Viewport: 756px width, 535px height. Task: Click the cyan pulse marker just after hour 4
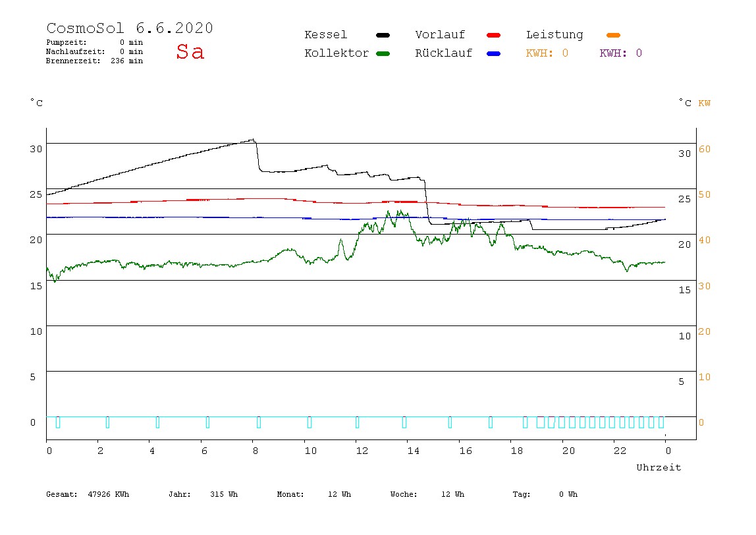tap(157, 422)
